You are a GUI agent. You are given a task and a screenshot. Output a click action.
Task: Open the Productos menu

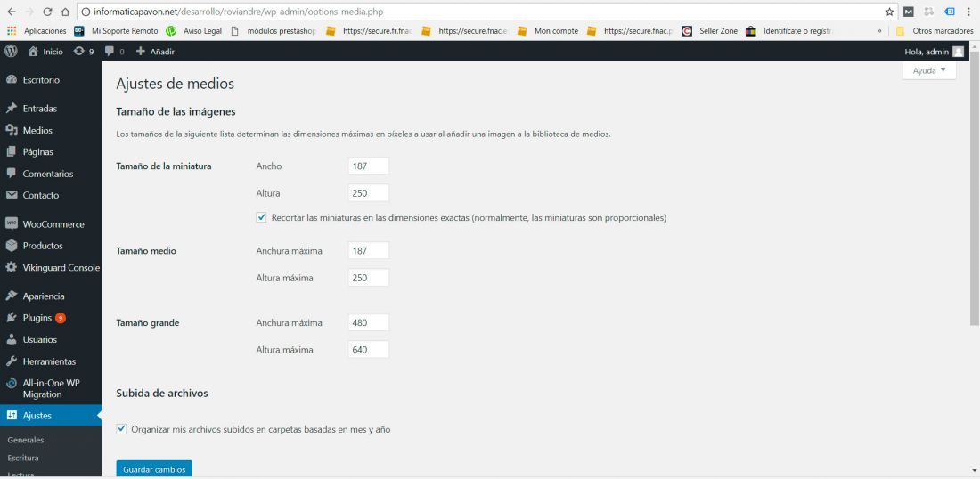(x=51, y=246)
